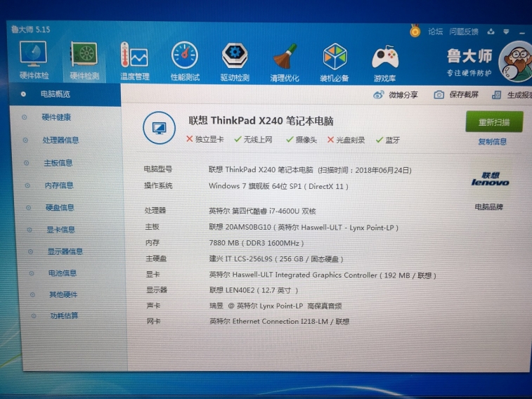Click the 鲁大师 5.15 title text
This screenshot has height=399, width=532.
coord(30,30)
